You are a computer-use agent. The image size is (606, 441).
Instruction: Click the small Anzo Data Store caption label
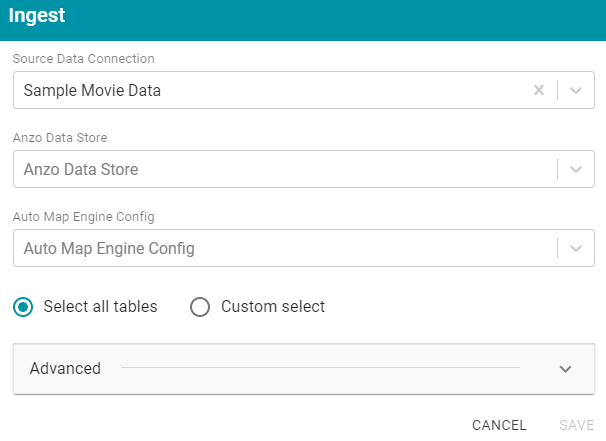[x=60, y=138]
